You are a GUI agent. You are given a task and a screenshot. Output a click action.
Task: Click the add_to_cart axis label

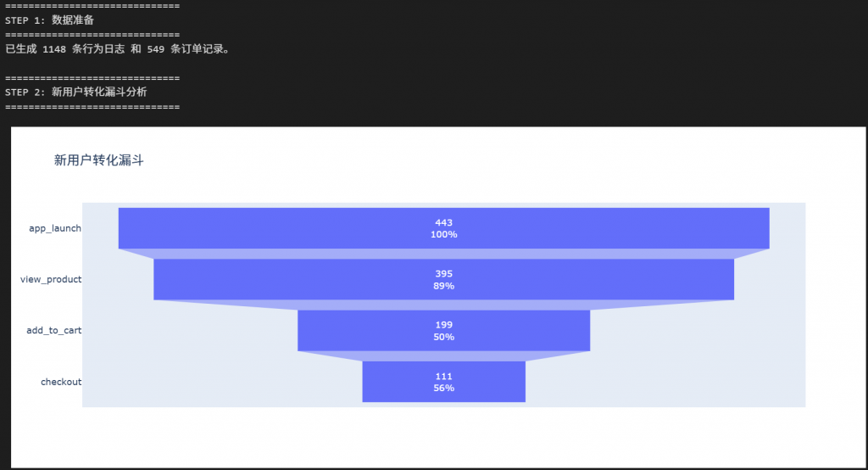tap(54, 330)
